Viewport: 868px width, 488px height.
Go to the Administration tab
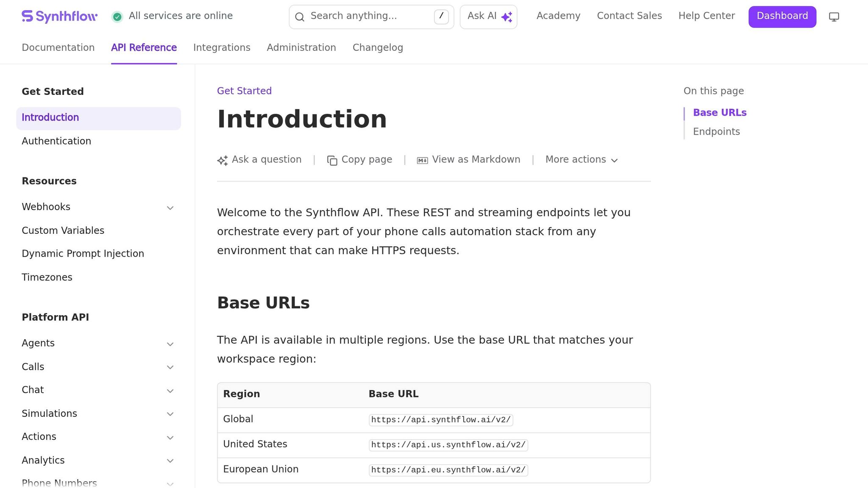(301, 47)
